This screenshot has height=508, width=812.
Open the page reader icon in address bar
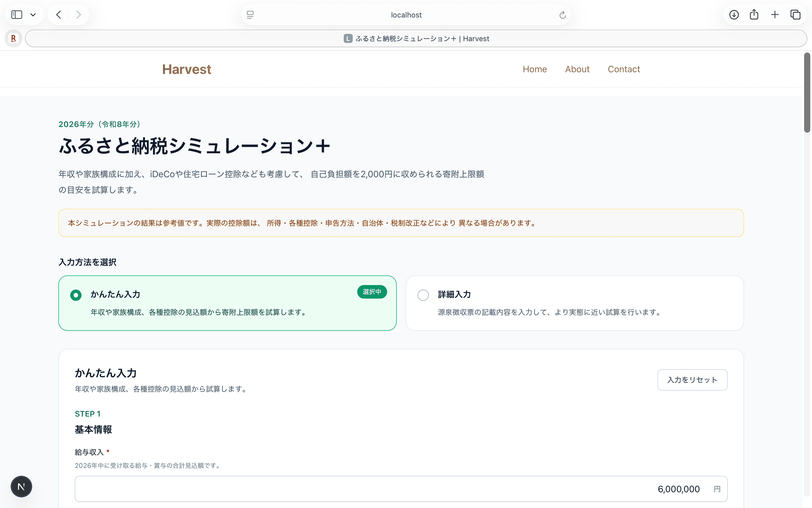[250, 15]
